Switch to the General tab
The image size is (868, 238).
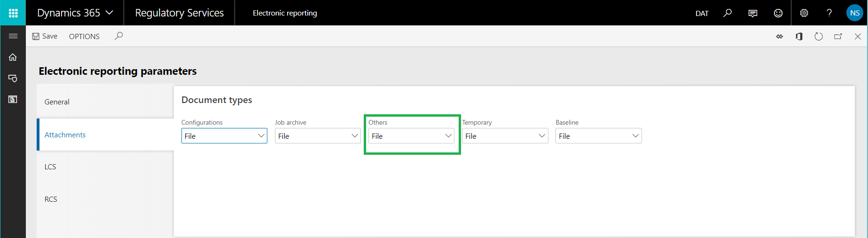(105, 102)
